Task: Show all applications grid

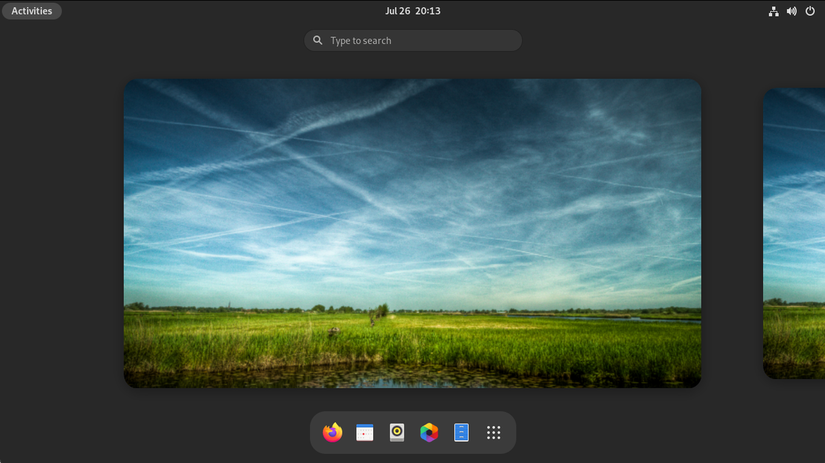Action: tap(494, 432)
